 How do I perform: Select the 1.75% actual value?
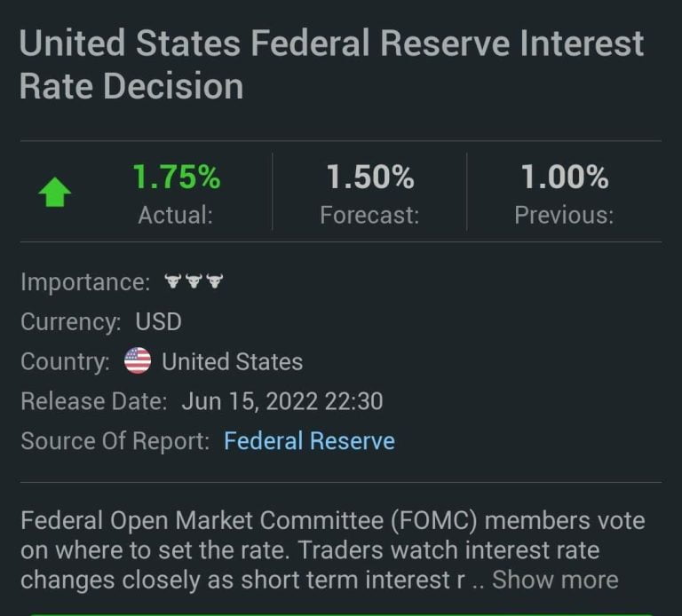click(x=176, y=178)
